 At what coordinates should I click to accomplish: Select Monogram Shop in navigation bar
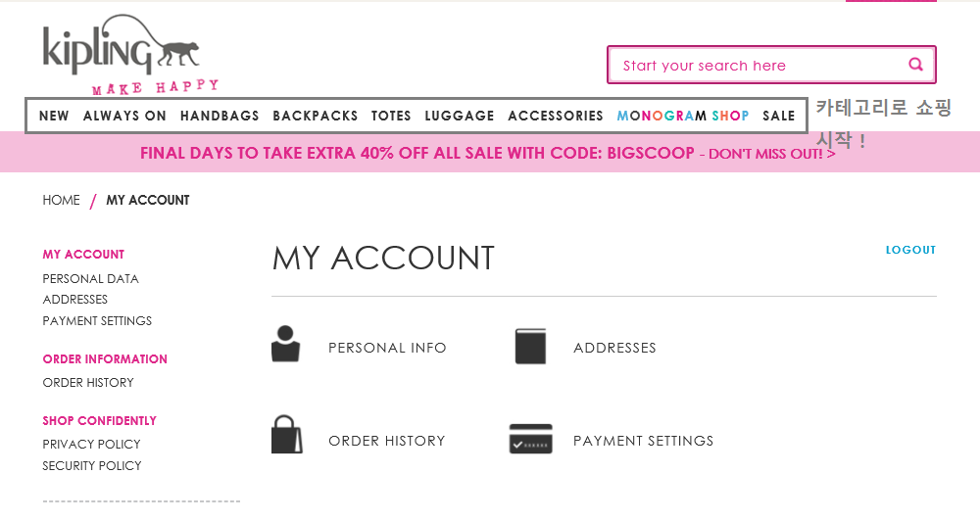682,117
